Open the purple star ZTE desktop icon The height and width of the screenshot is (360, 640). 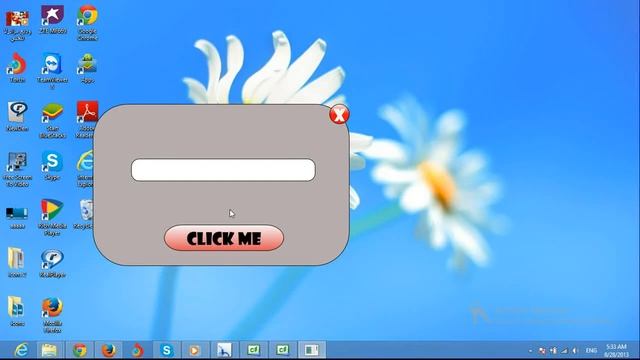53,19
